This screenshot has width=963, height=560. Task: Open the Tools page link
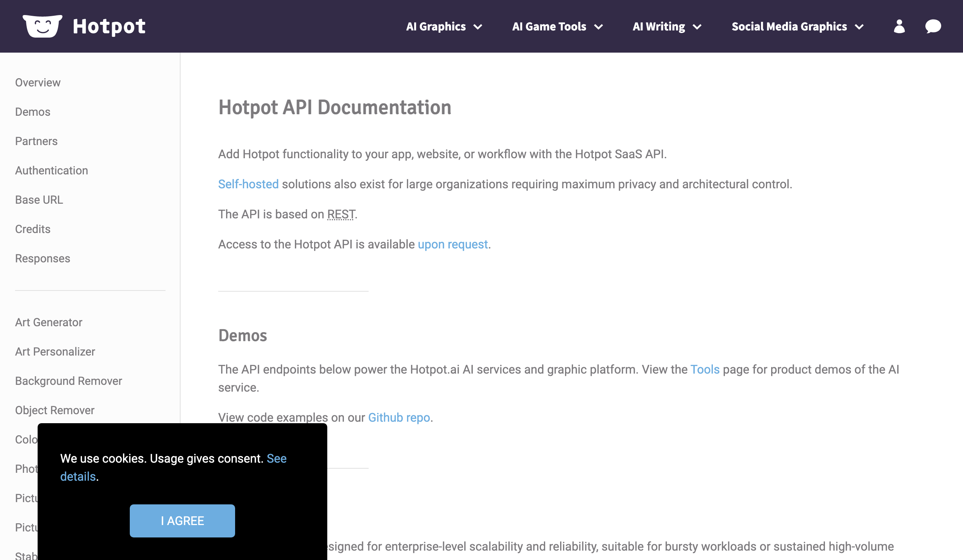tap(705, 369)
